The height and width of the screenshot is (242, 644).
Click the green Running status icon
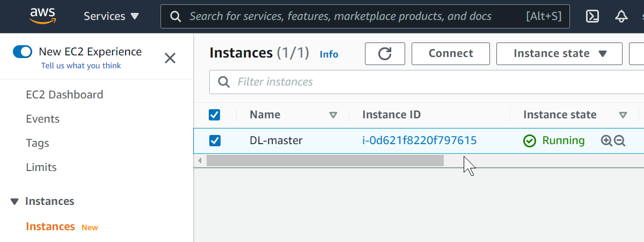point(530,141)
